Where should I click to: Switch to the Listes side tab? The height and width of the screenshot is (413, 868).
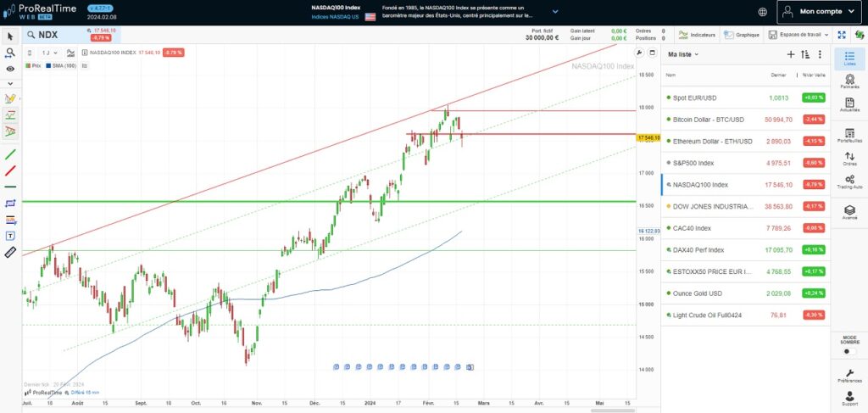(849, 59)
